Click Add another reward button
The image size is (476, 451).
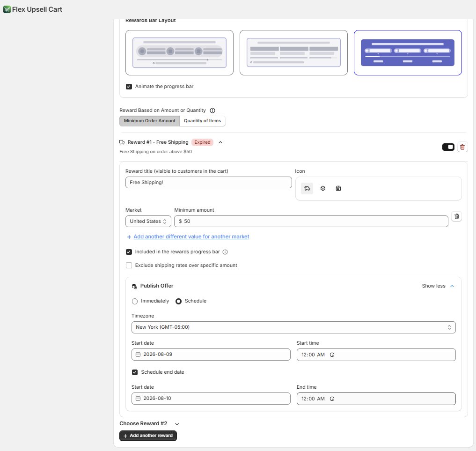(x=148, y=436)
